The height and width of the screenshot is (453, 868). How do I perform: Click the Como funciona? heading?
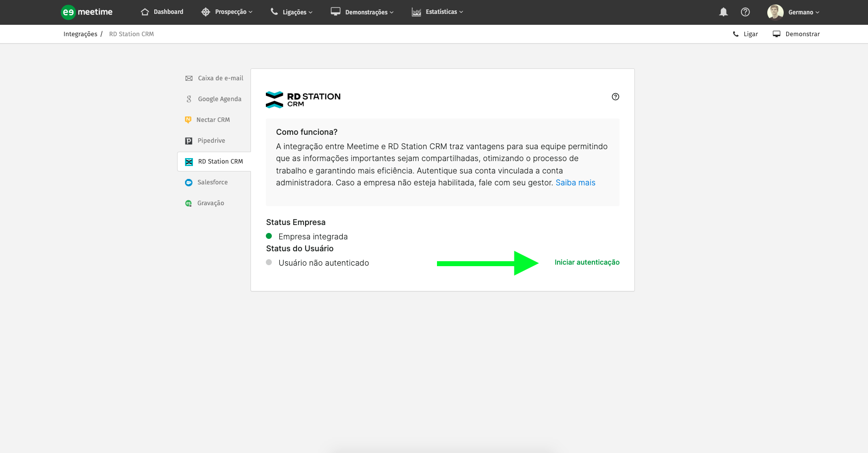pyautogui.click(x=307, y=132)
